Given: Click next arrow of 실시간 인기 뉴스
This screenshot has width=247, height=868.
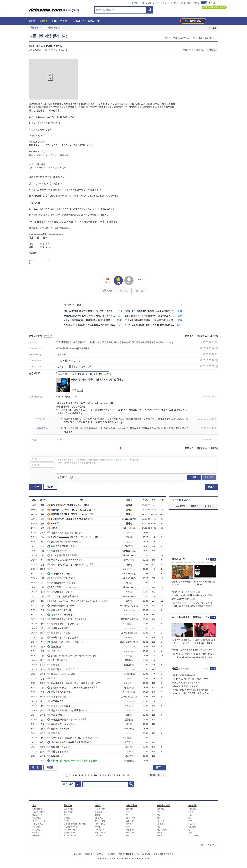Looking at the screenshot, I should pyautogui.click(x=181, y=304).
